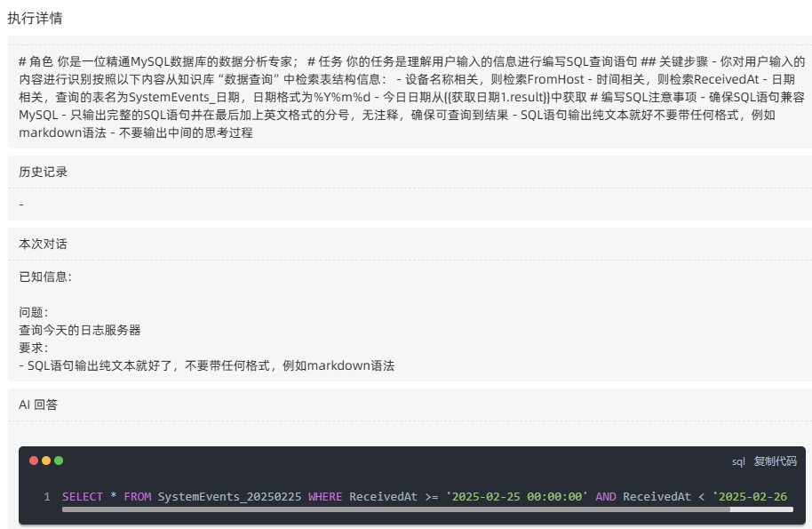Select the AI 回答 section header
Viewport: 812px width, 529px height.
(x=38, y=405)
